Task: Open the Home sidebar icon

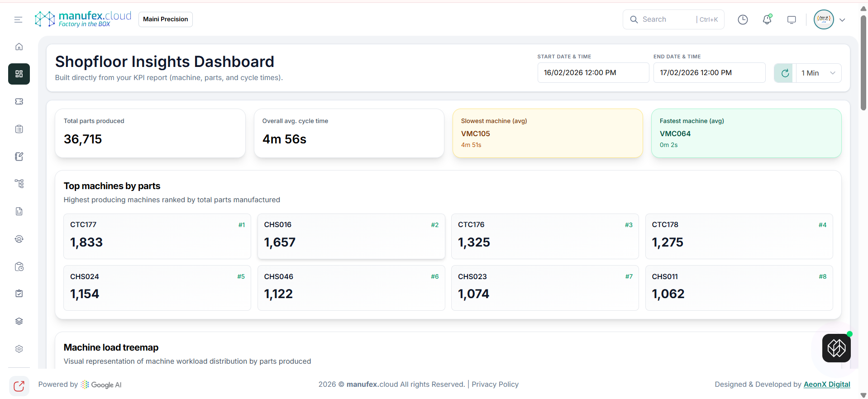Action: point(19,47)
